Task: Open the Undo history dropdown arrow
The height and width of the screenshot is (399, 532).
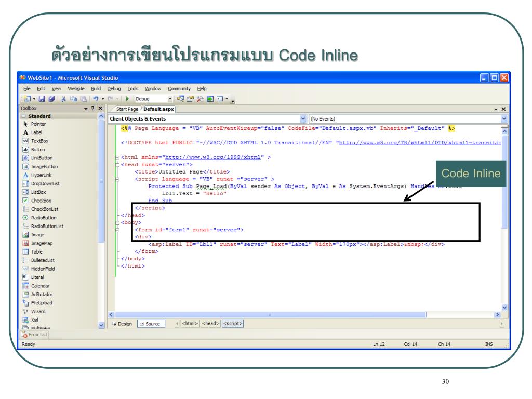Action: tap(103, 99)
